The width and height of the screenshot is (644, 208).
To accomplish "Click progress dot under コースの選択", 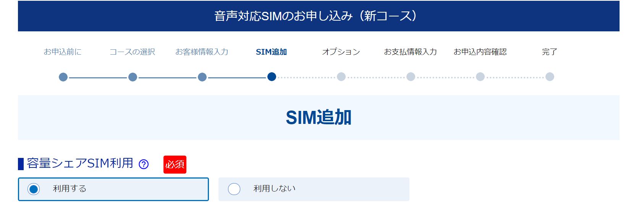I will point(133,77).
